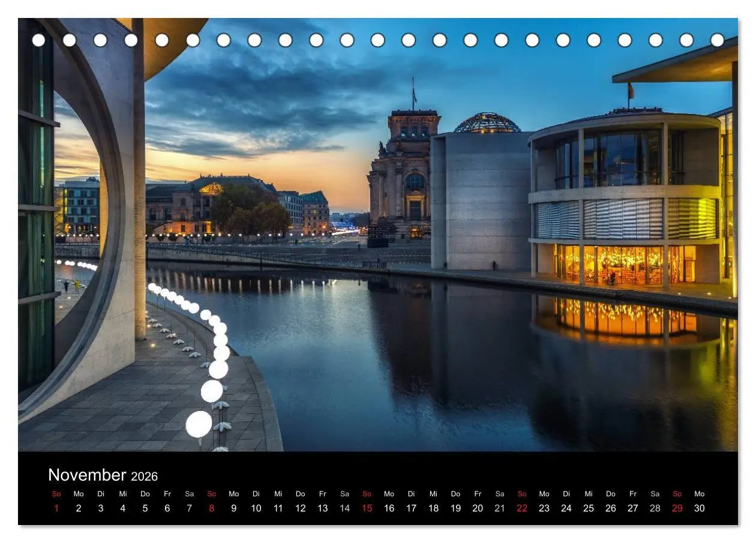Select day 1 in the calendar strip

pos(56,508)
